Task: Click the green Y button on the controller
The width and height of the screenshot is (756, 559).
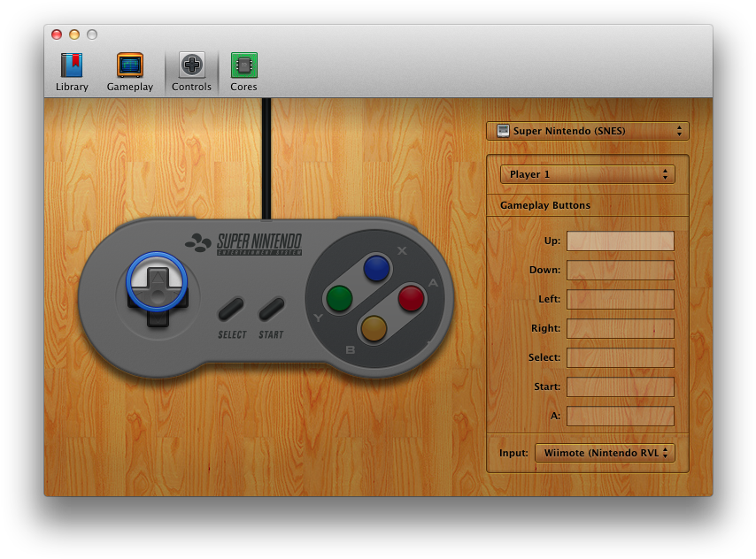Action: (339, 298)
